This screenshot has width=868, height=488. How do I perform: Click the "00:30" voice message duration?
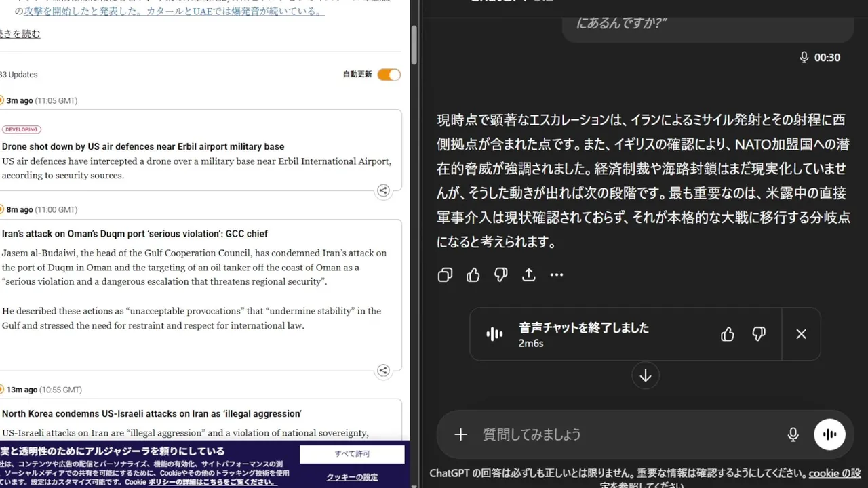[x=827, y=58]
